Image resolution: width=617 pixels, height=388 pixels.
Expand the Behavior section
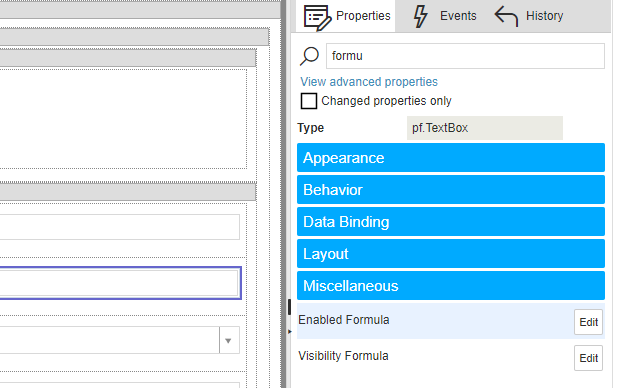pyautogui.click(x=451, y=190)
